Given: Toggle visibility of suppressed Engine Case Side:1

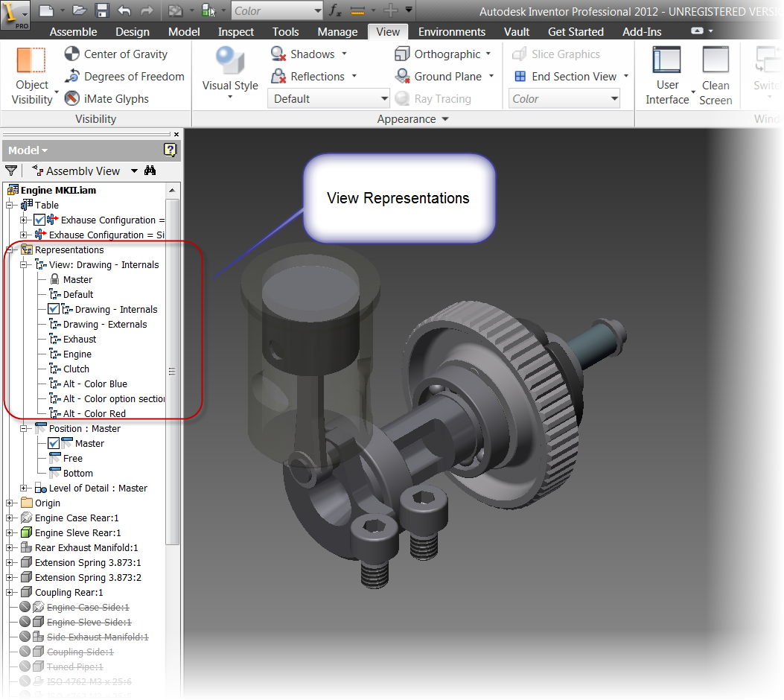Looking at the screenshot, I should click(25, 607).
